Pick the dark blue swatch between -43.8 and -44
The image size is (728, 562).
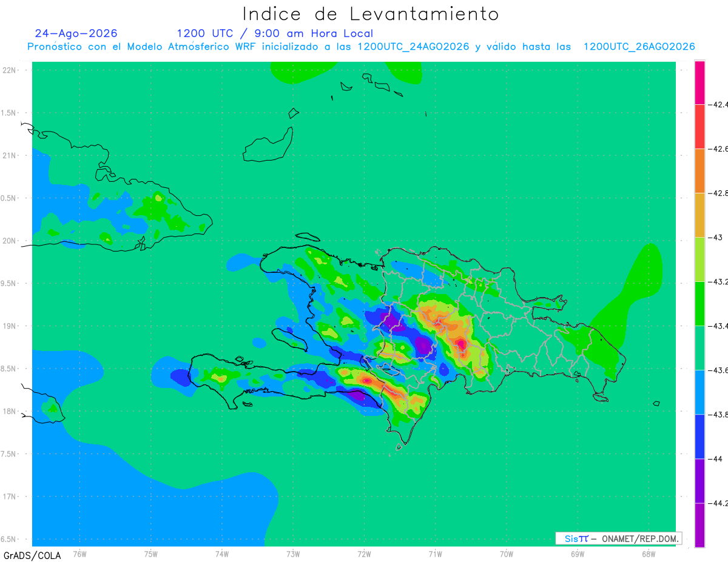[x=699, y=437]
